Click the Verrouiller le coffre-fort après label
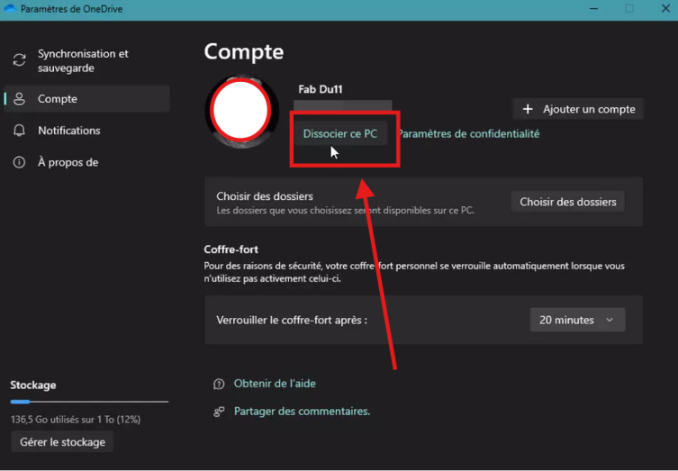This screenshot has height=471, width=678. pos(292,320)
